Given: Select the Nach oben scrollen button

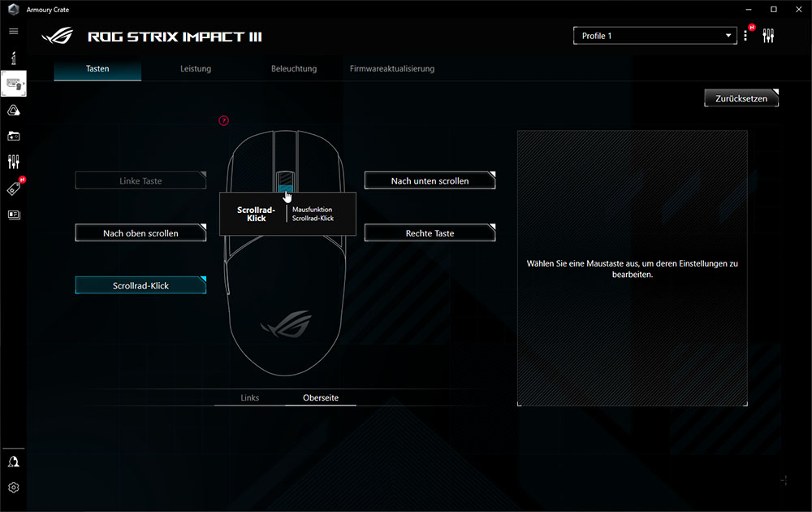Looking at the screenshot, I should tap(140, 233).
